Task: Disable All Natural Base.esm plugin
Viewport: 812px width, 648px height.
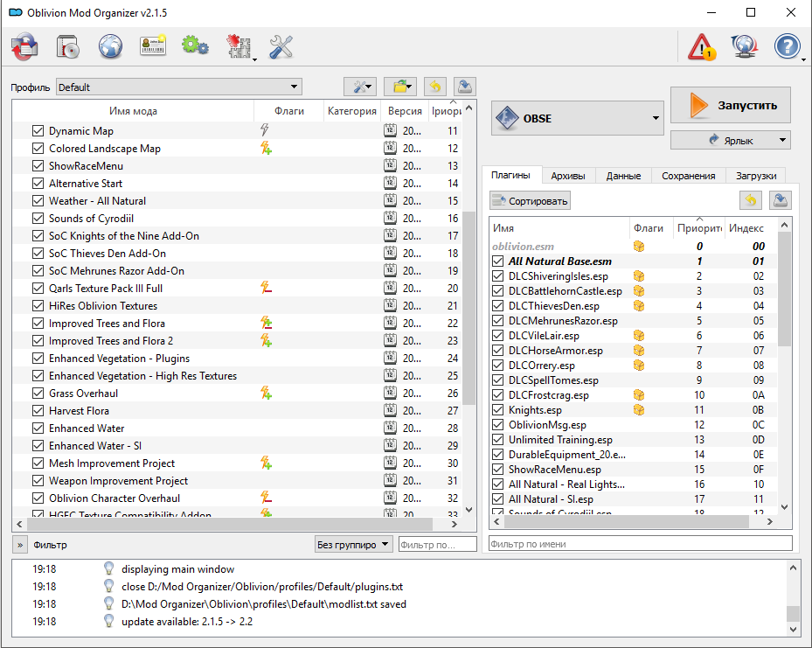Action: pyautogui.click(x=497, y=261)
